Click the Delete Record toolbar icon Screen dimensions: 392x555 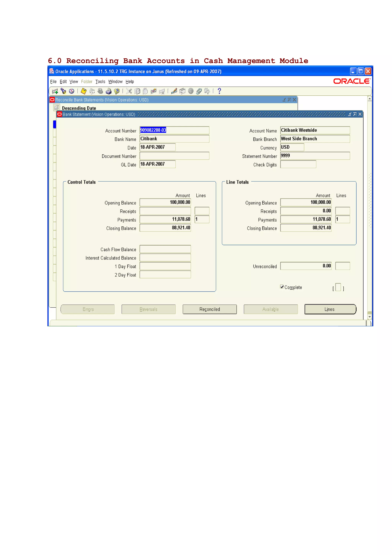[x=162, y=91]
